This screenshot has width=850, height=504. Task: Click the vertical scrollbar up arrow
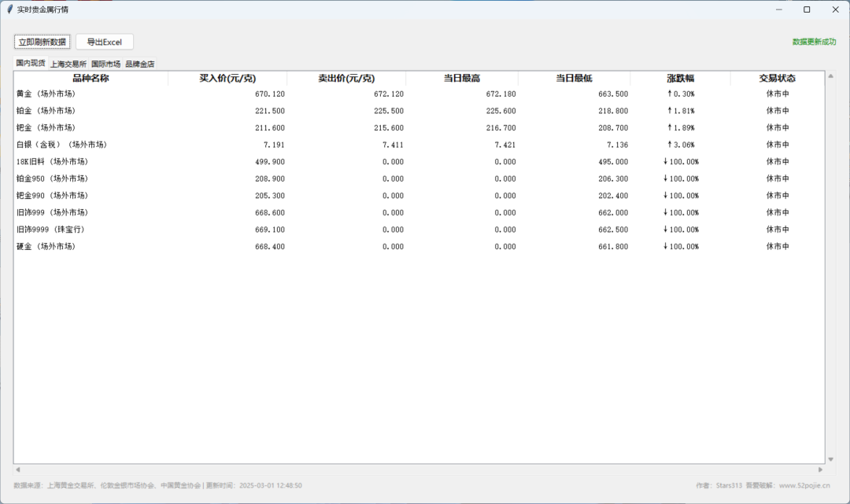tap(830, 76)
